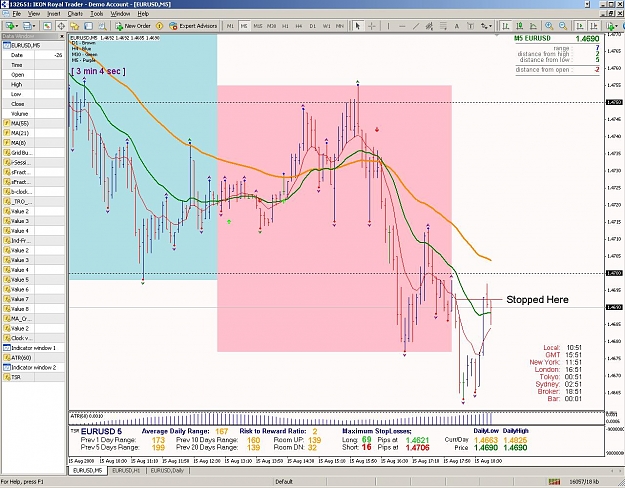The width and height of the screenshot is (625, 488).
Task: Click the Zoom Out magnifier icon
Action: click(x=563, y=26)
